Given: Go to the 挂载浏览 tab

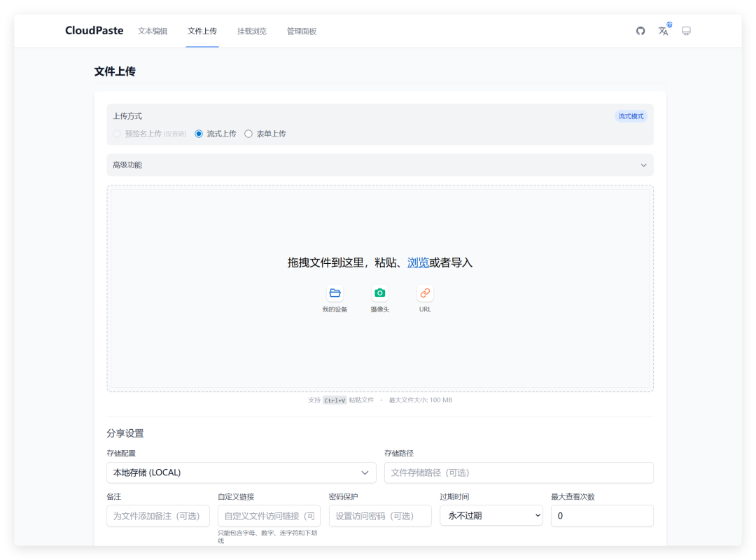Looking at the screenshot, I should (251, 31).
